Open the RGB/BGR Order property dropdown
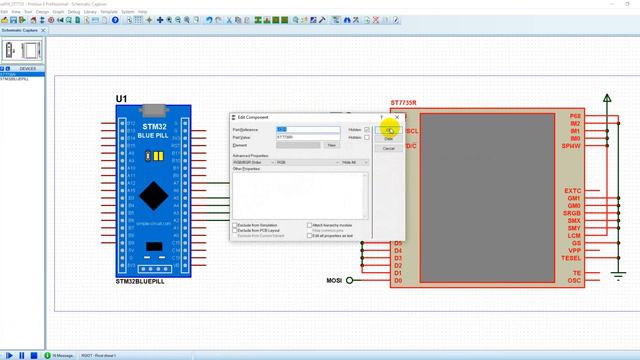 coord(253,162)
